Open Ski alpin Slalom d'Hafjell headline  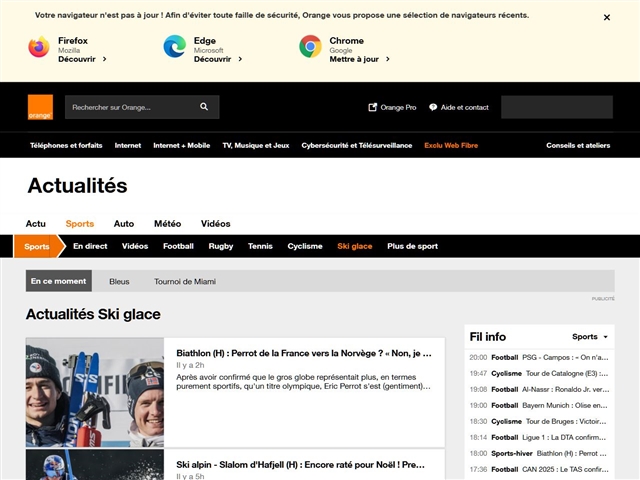300,464
